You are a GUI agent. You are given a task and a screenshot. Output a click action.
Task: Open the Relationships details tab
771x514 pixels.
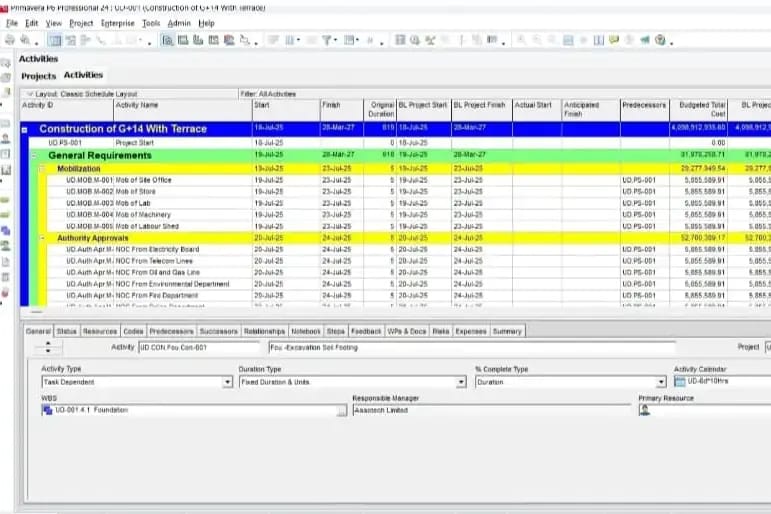(264, 332)
